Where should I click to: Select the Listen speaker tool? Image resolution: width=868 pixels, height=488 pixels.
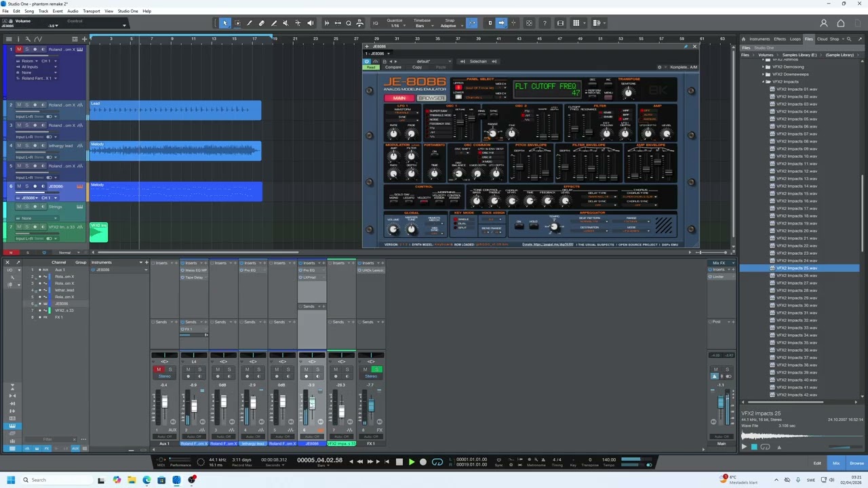(x=311, y=23)
